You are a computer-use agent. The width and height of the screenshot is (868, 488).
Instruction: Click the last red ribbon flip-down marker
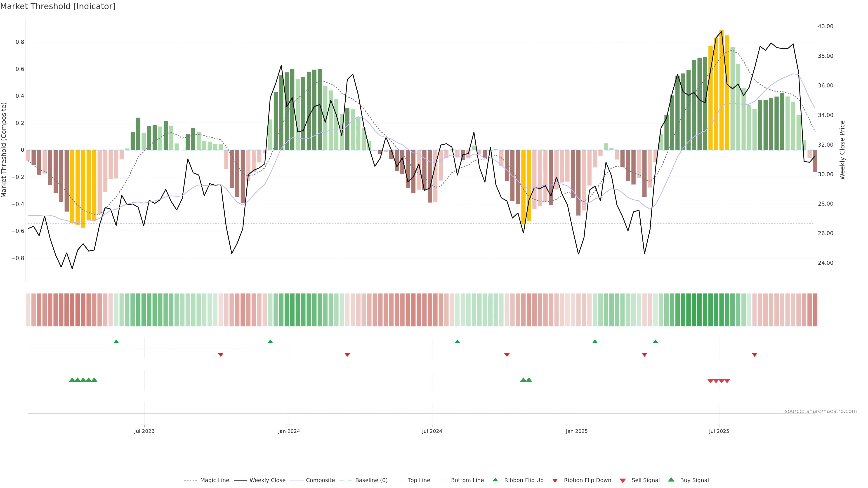pyautogui.click(x=755, y=355)
